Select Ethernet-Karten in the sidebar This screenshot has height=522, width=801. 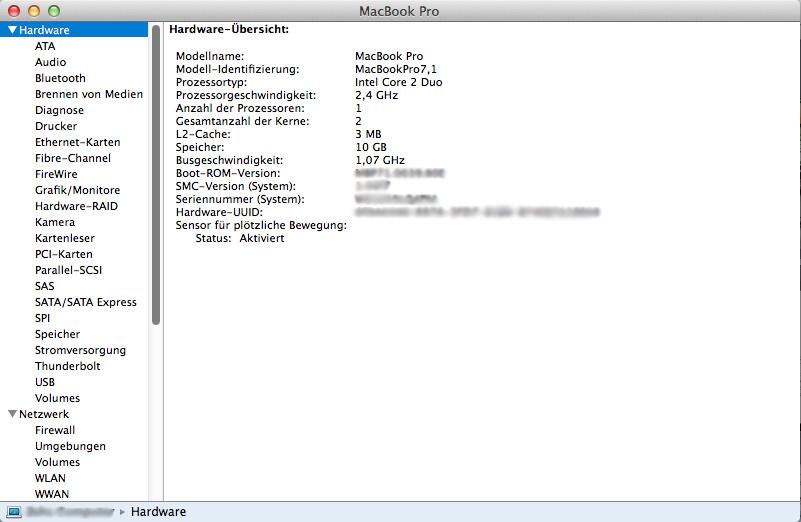coord(78,142)
